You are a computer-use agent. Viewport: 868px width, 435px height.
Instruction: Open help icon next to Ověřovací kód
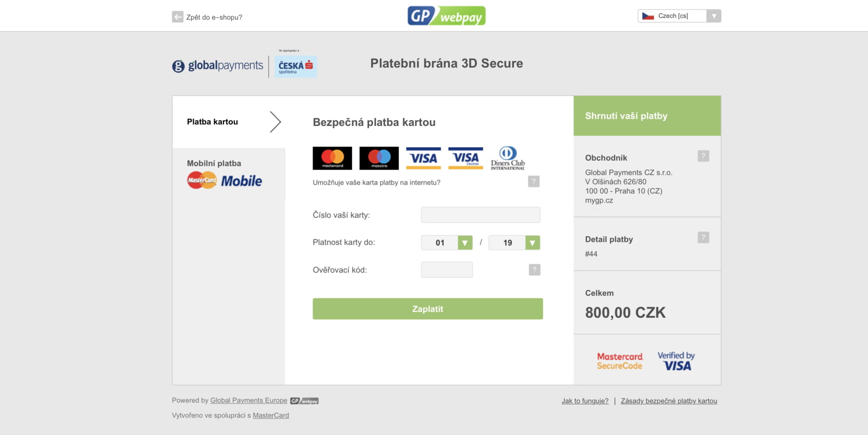click(x=534, y=269)
